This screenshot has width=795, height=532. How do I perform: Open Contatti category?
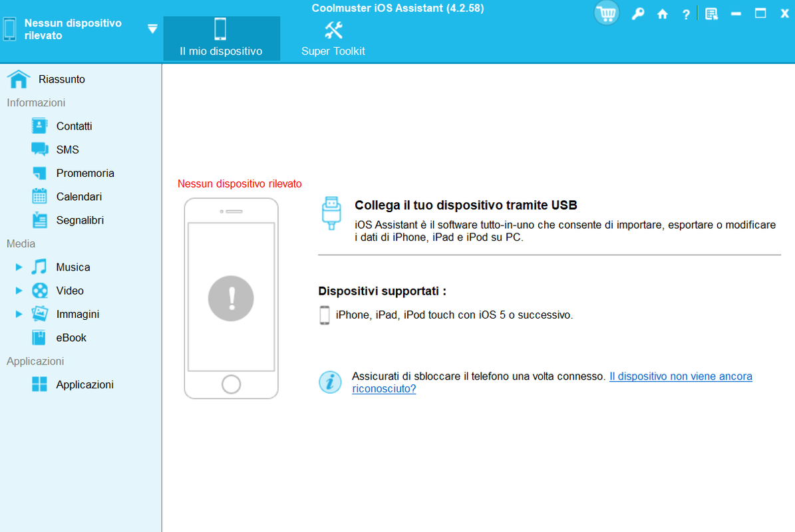(74, 126)
